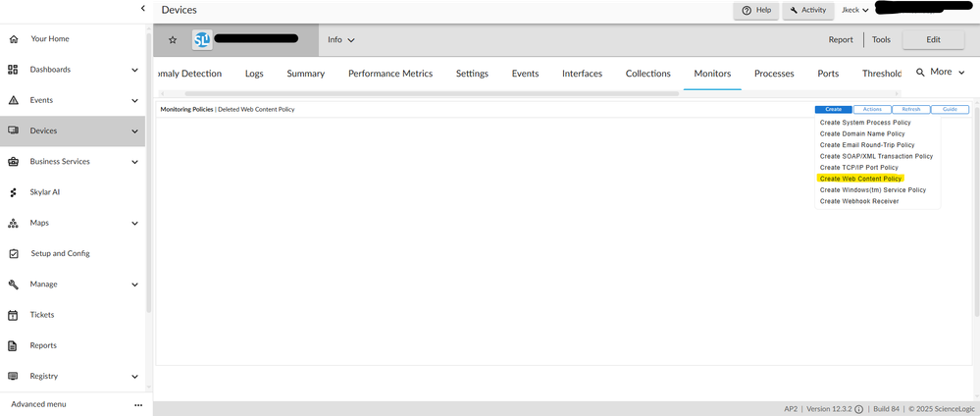Click the Refresh button
Screen dimensions: 980x416
tap(910, 110)
